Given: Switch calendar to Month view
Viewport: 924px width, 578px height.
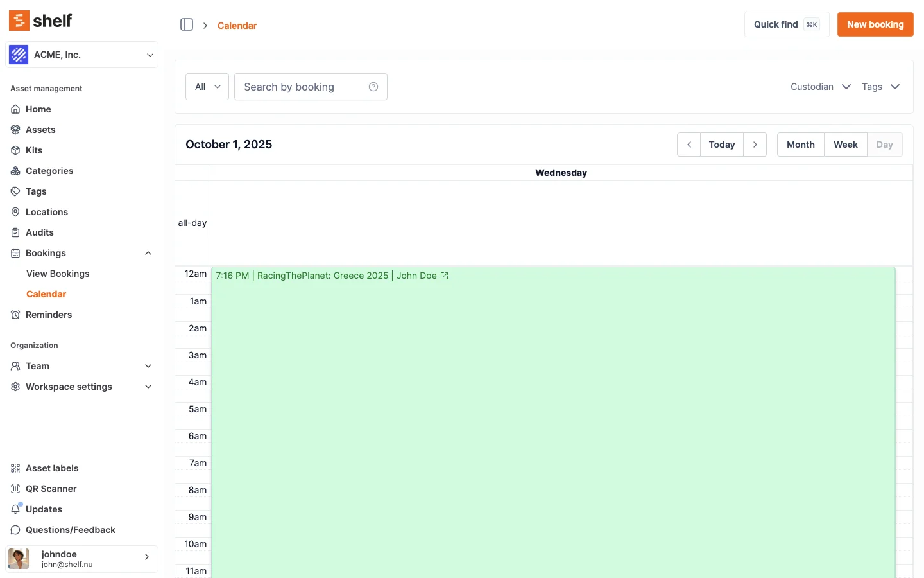Looking at the screenshot, I should point(800,144).
